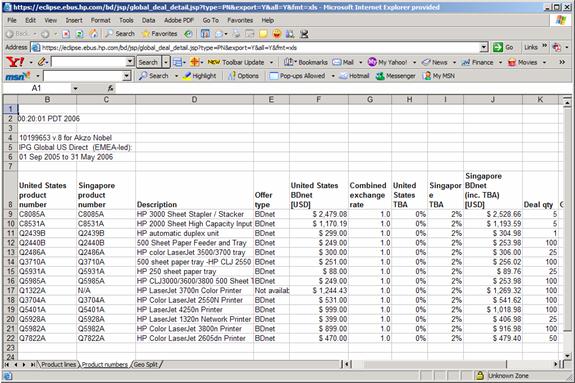Image resolution: width=575 pixels, height=383 pixels.
Task: Click the History icon beside Favorites
Action: (188, 34)
